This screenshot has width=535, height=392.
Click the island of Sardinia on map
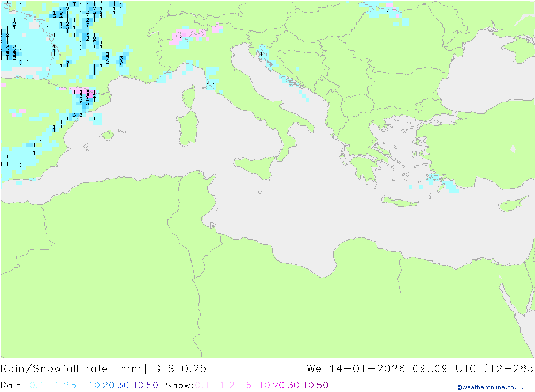[x=187, y=129]
